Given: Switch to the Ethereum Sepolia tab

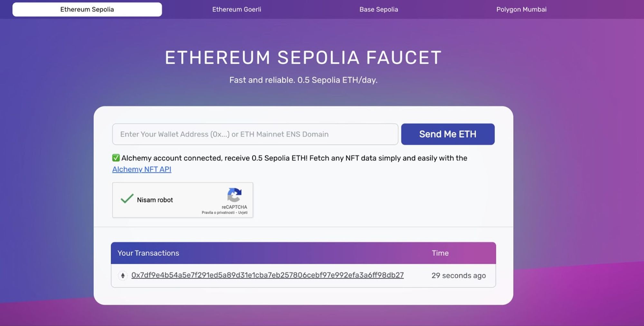Looking at the screenshot, I should (87, 9).
